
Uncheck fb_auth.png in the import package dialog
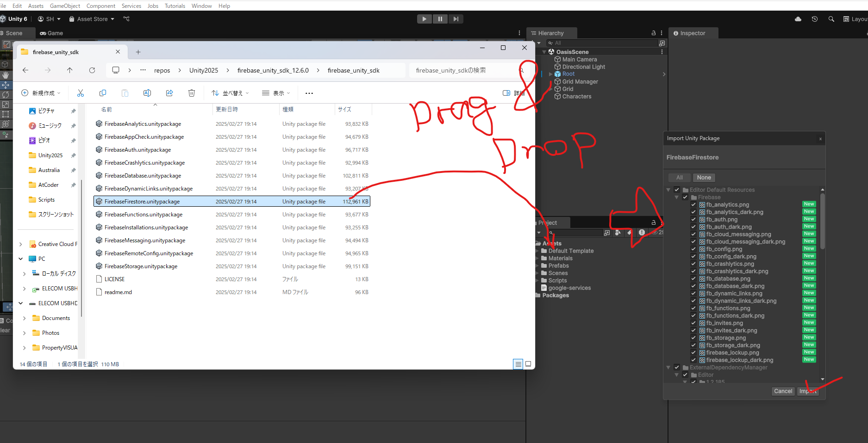(x=693, y=219)
